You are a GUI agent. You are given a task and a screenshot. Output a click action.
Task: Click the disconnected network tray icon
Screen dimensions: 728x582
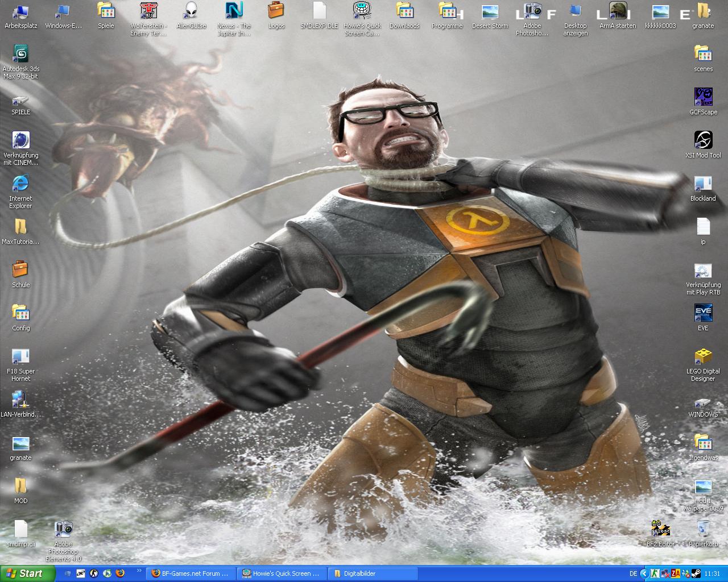pyautogui.click(x=665, y=573)
